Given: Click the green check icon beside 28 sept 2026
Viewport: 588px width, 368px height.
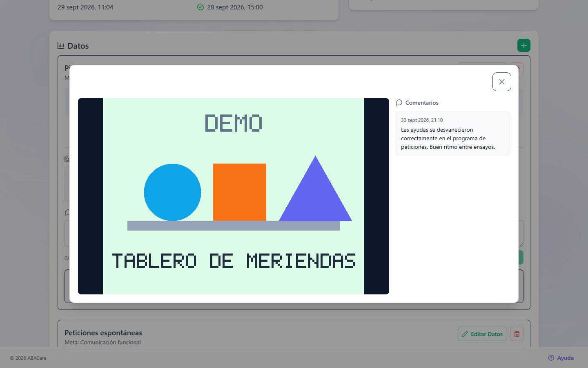Looking at the screenshot, I should [x=200, y=7].
